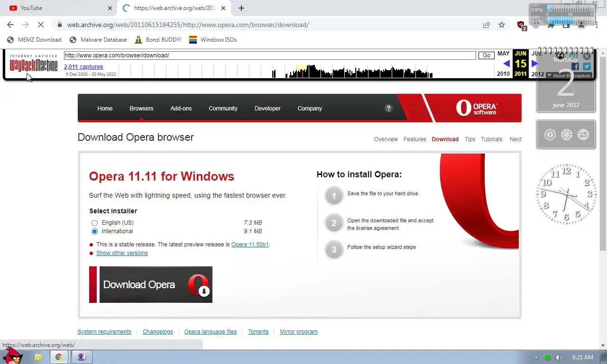The image size is (607, 364).
Task: Close the web.archive.org tab
Action: coord(223,8)
